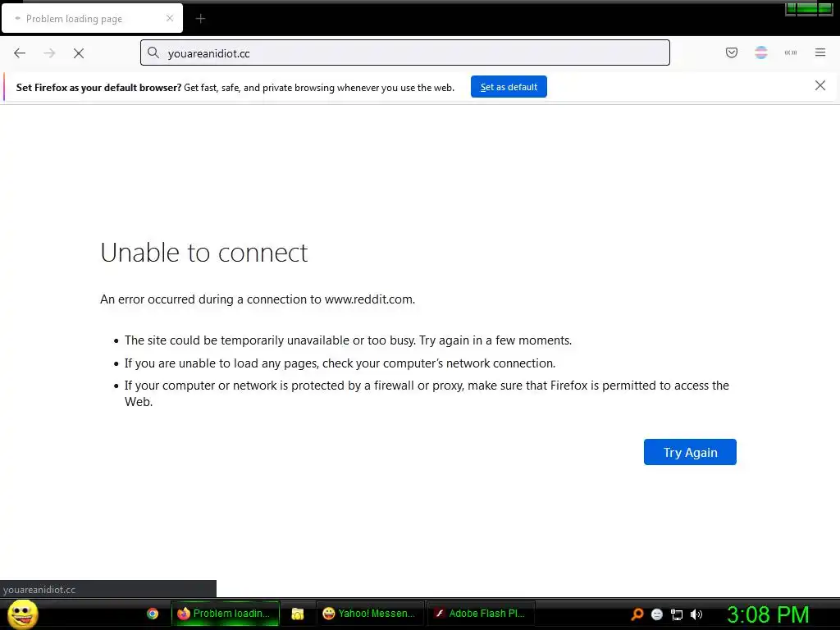Switch to Adobe Flash Player taskbar item
The width and height of the screenshot is (840, 630).
(481, 614)
